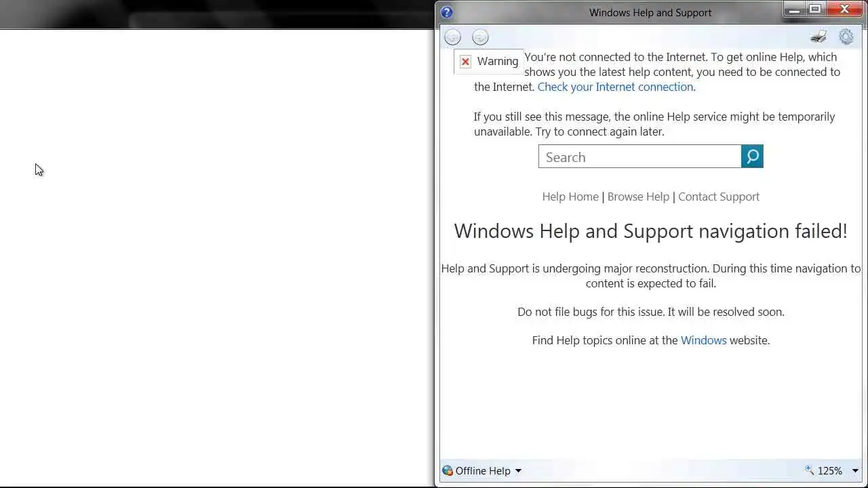Open the Contact Support link
868x488 pixels.
coord(719,197)
